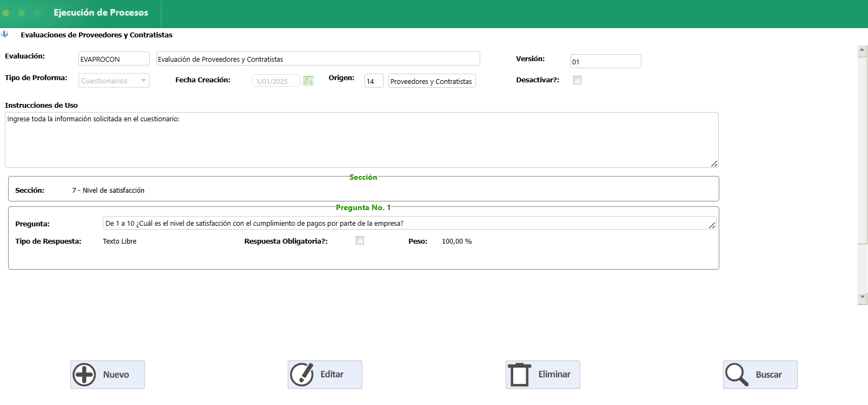This screenshot has height=405, width=868.
Task: Click the Origen description field Proveedores y Contratistas
Action: 432,81
